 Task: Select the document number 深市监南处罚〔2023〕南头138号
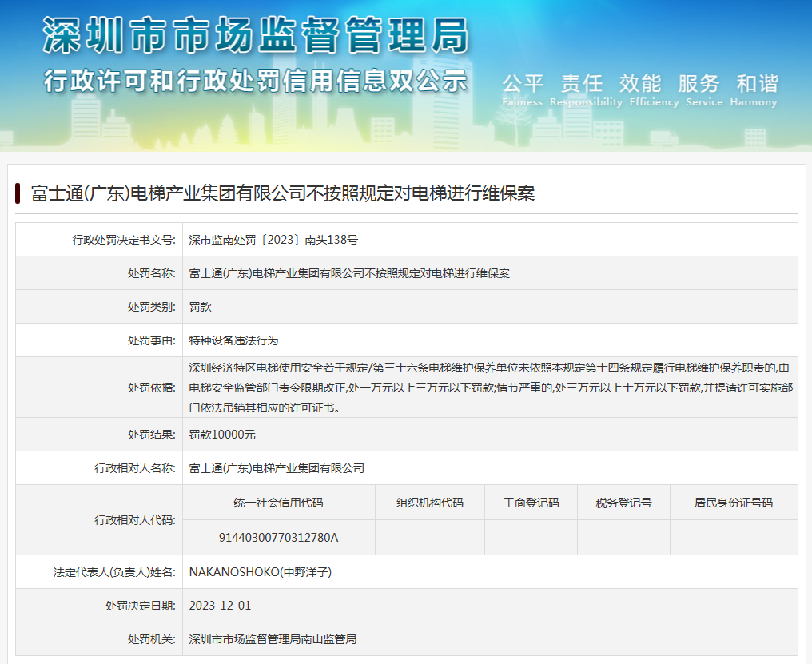(x=273, y=240)
